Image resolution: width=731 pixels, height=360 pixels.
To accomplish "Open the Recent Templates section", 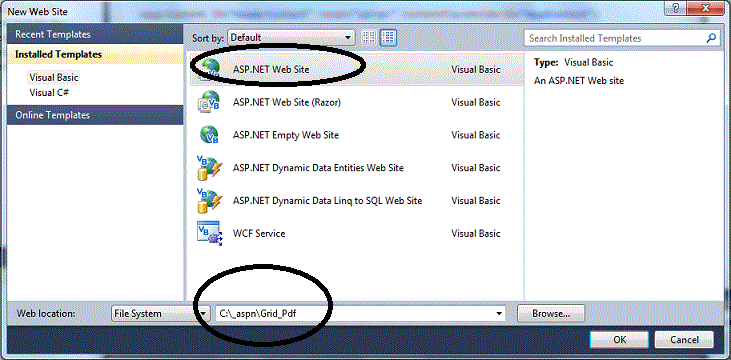I will [96, 35].
